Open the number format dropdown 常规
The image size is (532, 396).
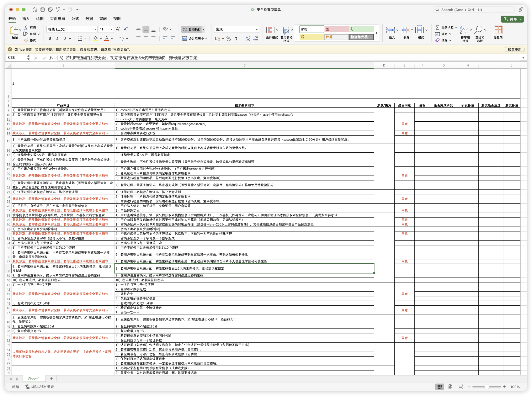[257, 29]
